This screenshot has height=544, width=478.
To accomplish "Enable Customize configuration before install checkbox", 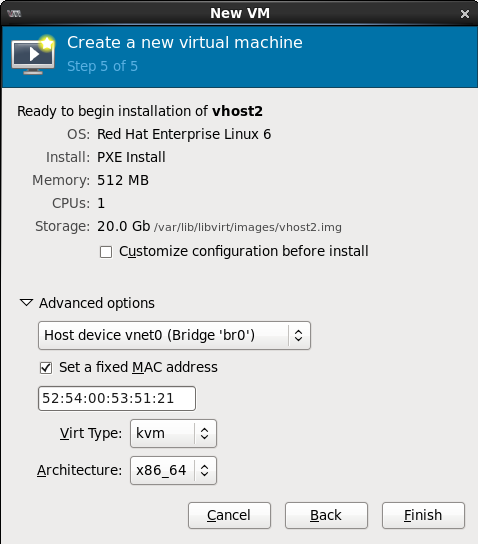I will click(106, 252).
